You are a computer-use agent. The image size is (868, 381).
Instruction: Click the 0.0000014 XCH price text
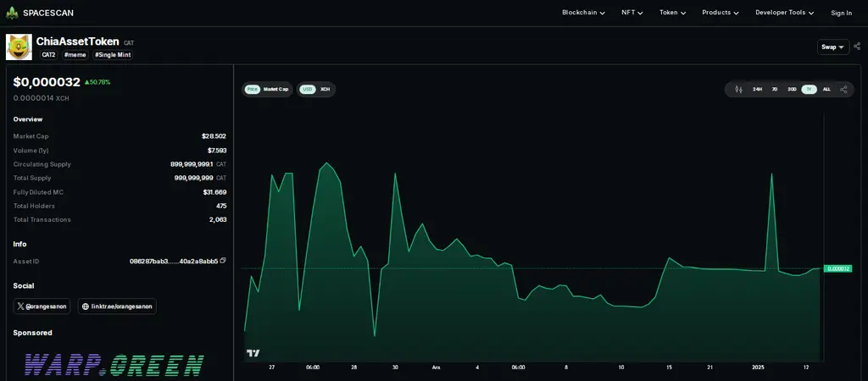coord(41,98)
